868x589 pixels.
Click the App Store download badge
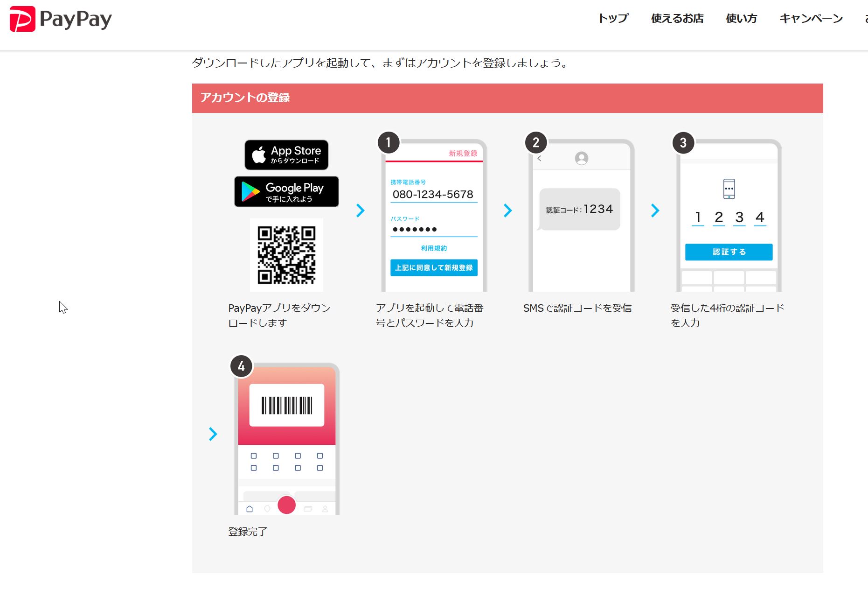(286, 155)
